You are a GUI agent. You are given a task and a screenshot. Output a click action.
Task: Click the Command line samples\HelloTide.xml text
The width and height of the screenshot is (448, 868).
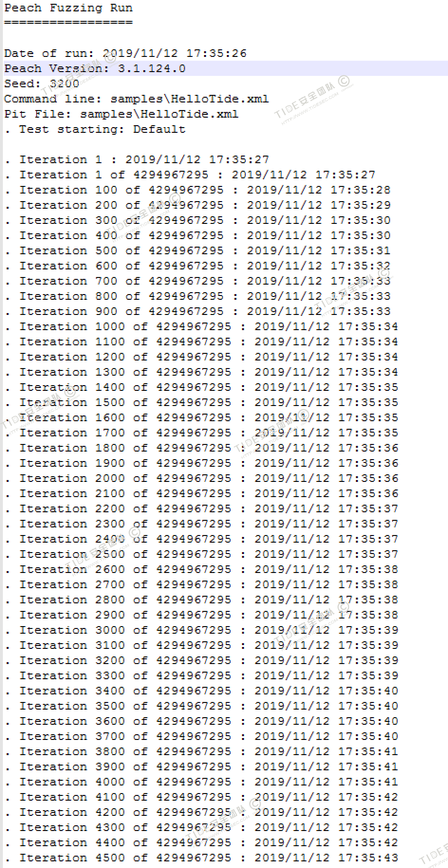tap(136, 99)
